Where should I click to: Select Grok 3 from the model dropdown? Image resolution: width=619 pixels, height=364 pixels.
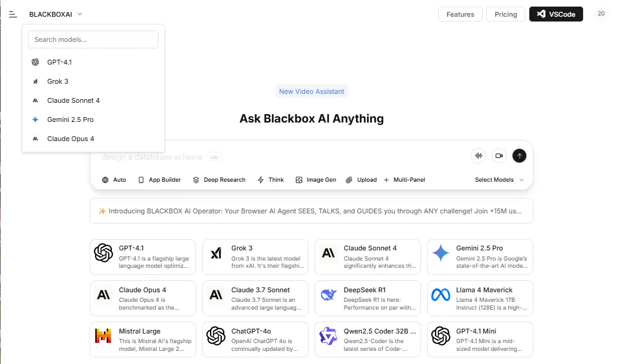point(93,81)
